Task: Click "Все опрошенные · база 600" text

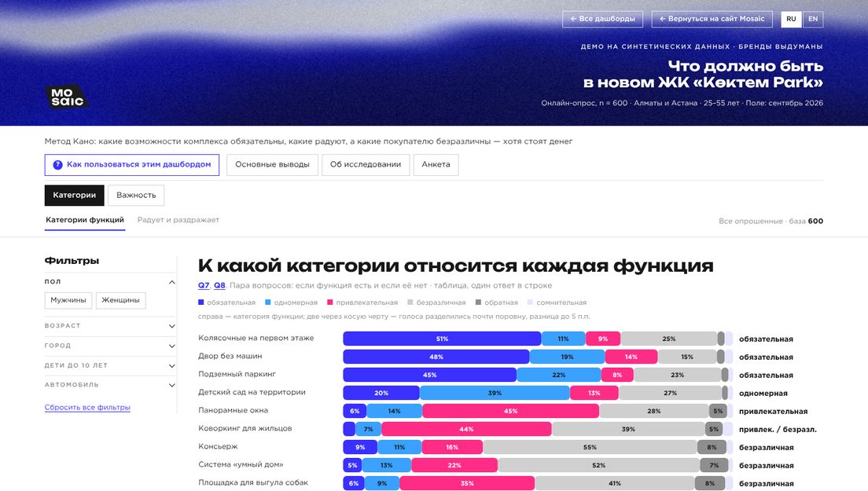Action: click(771, 222)
